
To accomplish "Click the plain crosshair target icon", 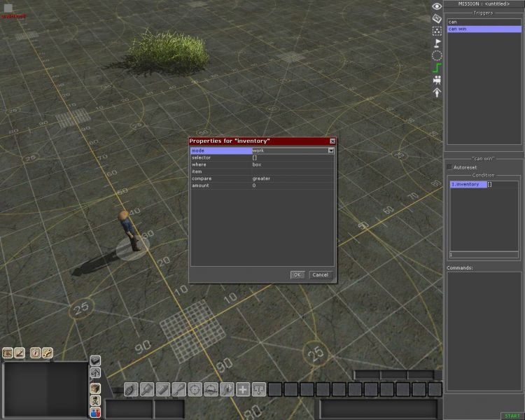I will pyautogui.click(x=195, y=389).
